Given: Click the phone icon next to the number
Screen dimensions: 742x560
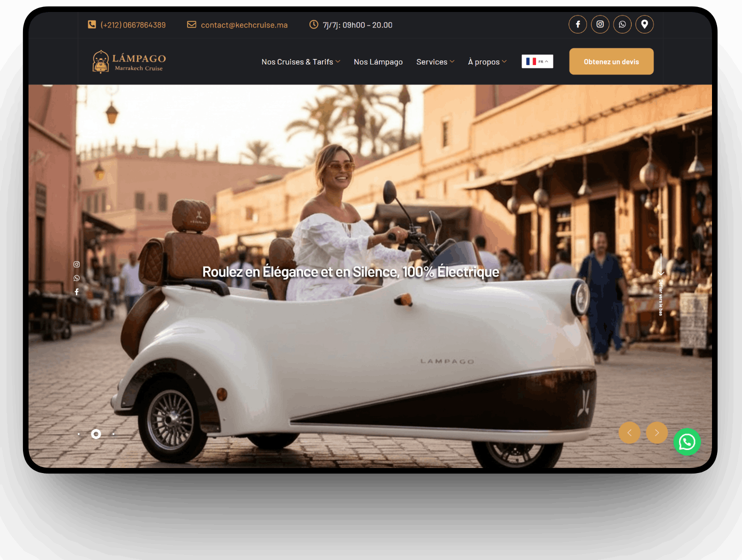Looking at the screenshot, I should pos(92,24).
